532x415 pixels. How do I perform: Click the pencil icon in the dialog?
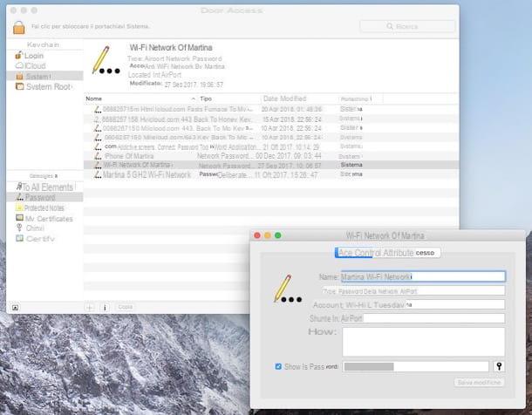click(x=288, y=289)
